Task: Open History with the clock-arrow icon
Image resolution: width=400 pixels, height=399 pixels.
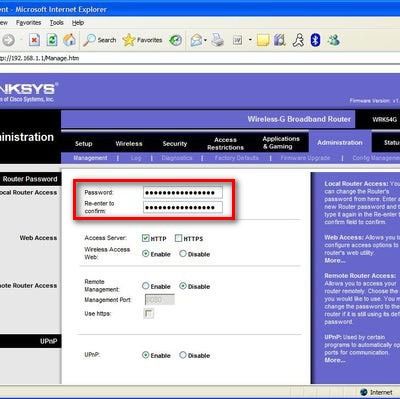Action: pyautogui.click(x=175, y=40)
